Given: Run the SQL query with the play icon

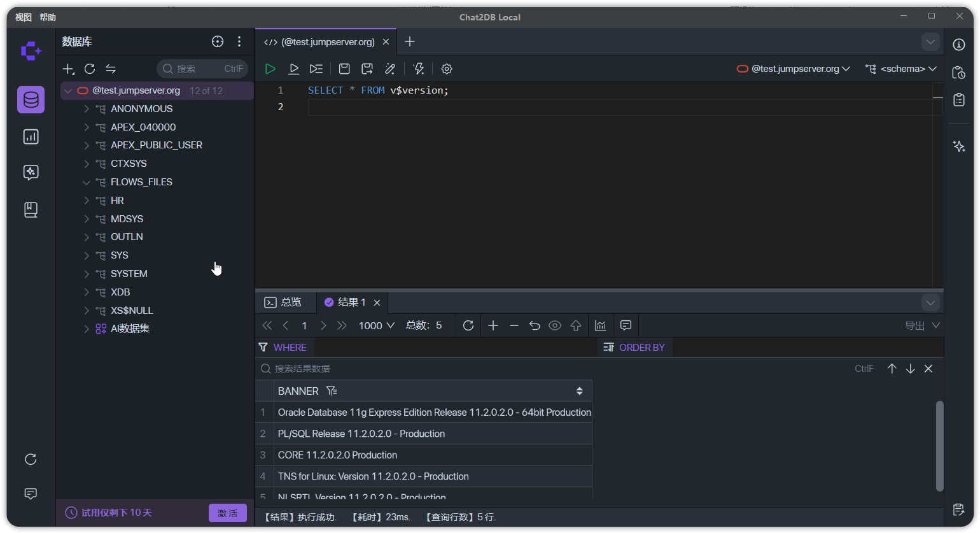Looking at the screenshot, I should coord(270,69).
